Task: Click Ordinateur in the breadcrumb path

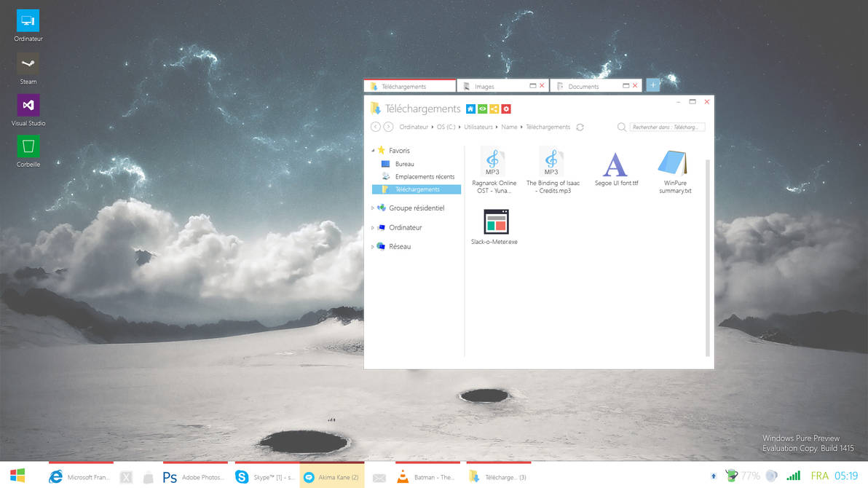Action: click(414, 127)
